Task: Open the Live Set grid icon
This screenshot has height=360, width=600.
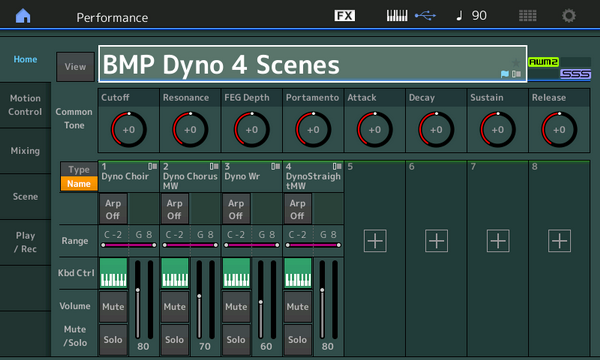Action: click(x=527, y=16)
